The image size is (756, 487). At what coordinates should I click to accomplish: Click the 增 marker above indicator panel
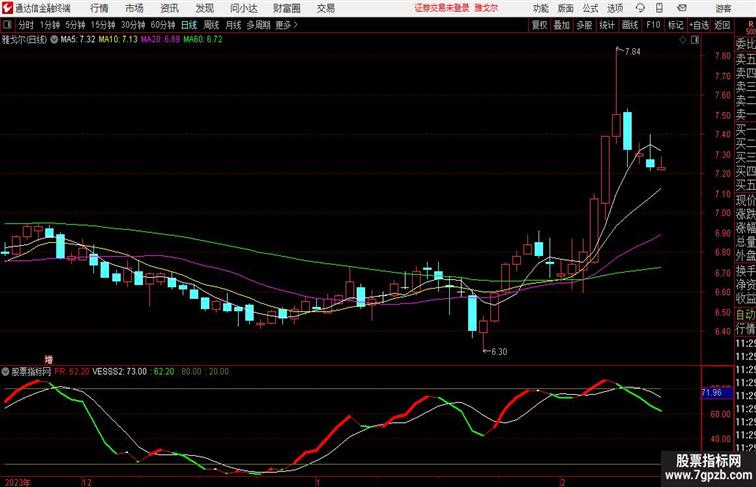(49, 360)
